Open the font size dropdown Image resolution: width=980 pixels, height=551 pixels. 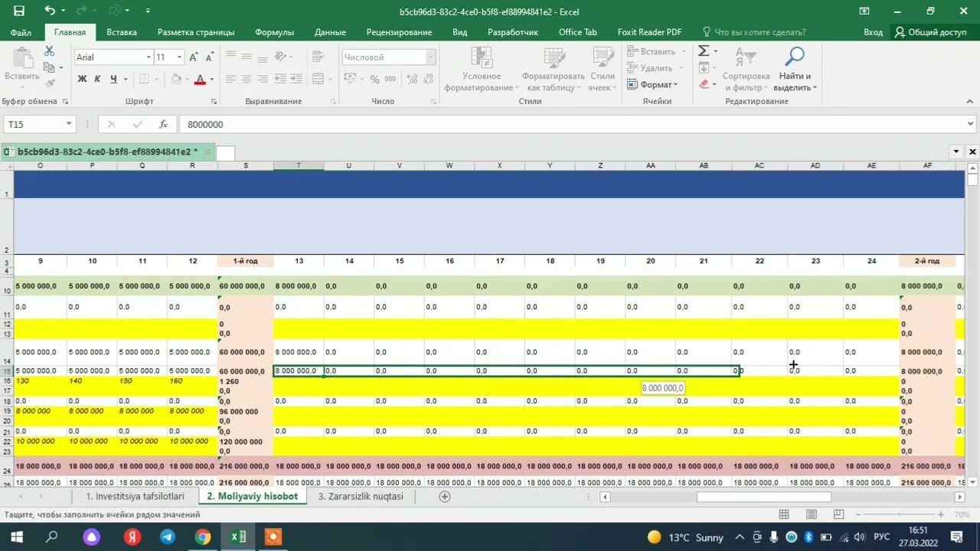(179, 57)
